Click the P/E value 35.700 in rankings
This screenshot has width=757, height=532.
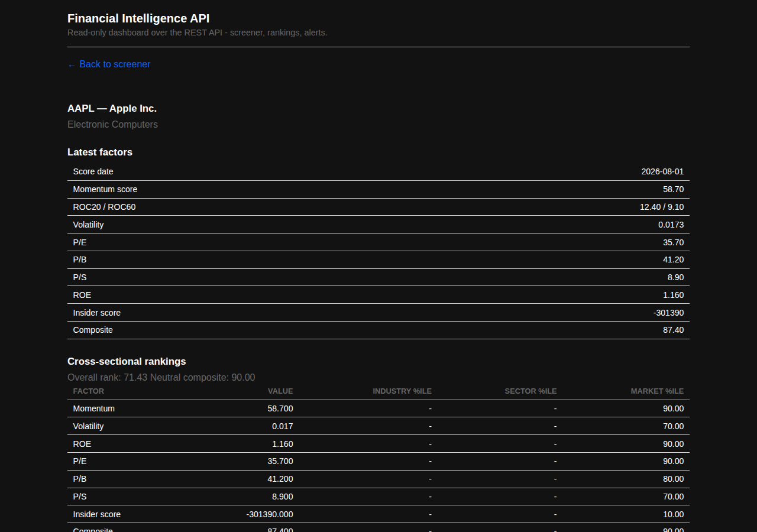point(280,461)
